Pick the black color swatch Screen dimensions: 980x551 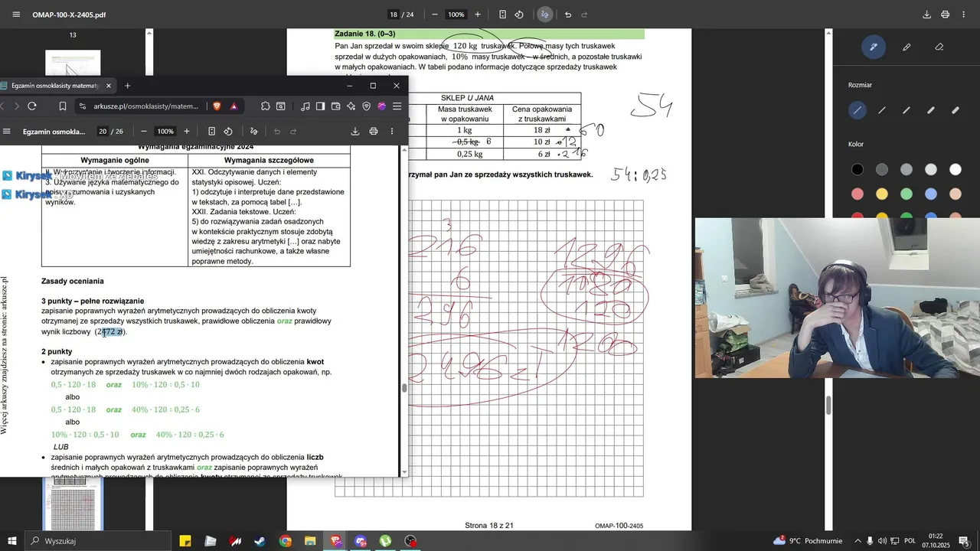[857, 169]
